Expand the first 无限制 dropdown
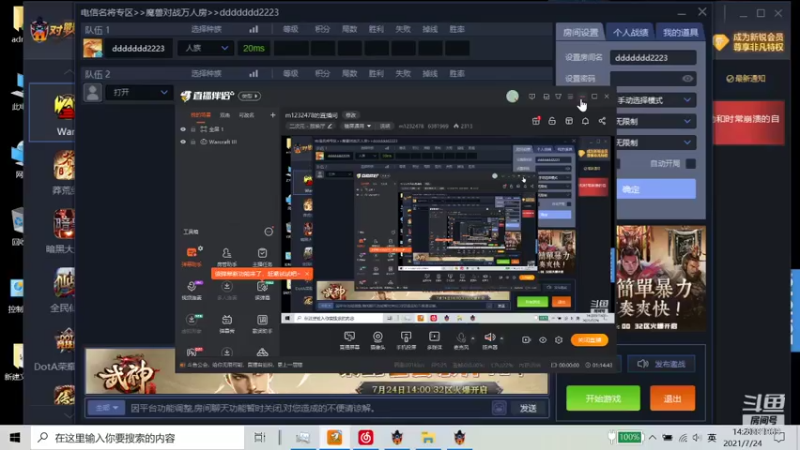 point(655,121)
